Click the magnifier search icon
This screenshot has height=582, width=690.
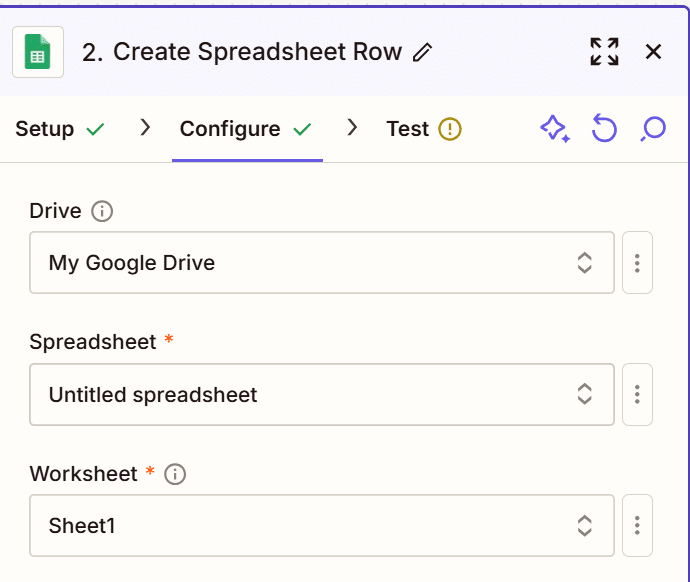(653, 129)
